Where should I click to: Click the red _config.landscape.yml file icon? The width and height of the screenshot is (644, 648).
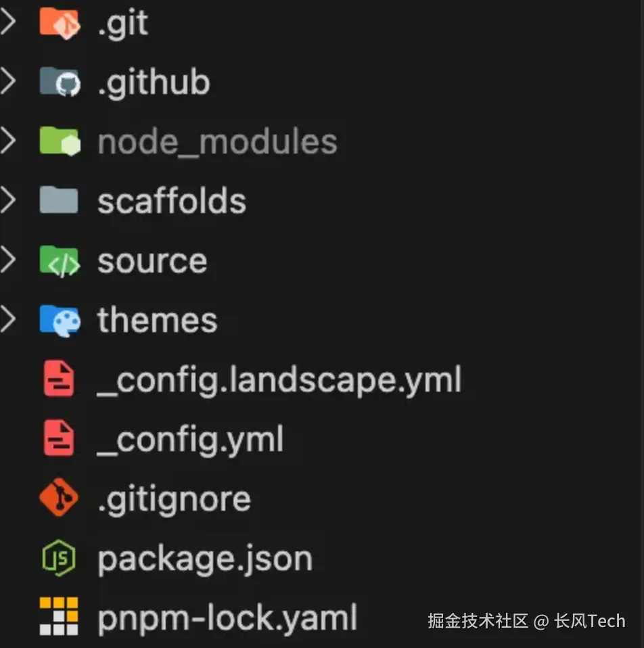click(x=59, y=379)
